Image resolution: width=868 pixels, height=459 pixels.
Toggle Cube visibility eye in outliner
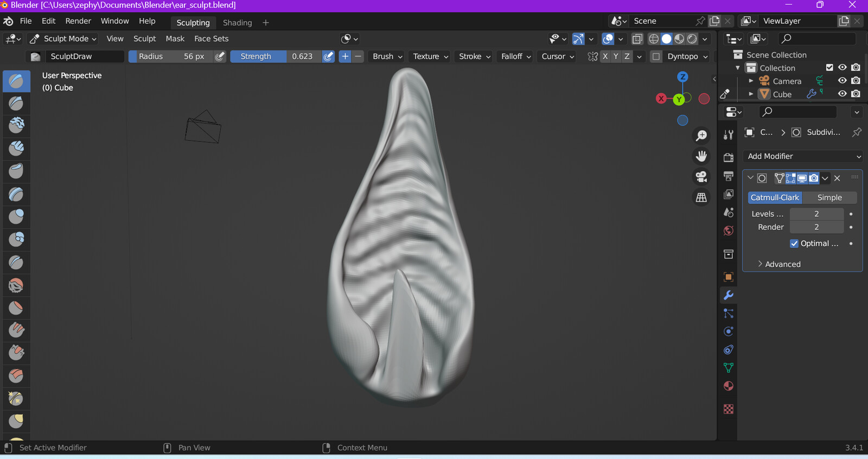pyautogui.click(x=842, y=94)
